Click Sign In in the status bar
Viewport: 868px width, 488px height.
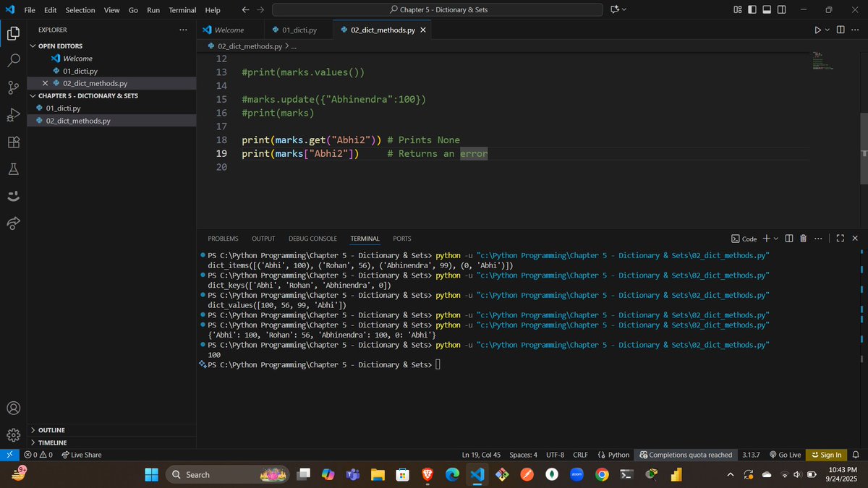827,455
